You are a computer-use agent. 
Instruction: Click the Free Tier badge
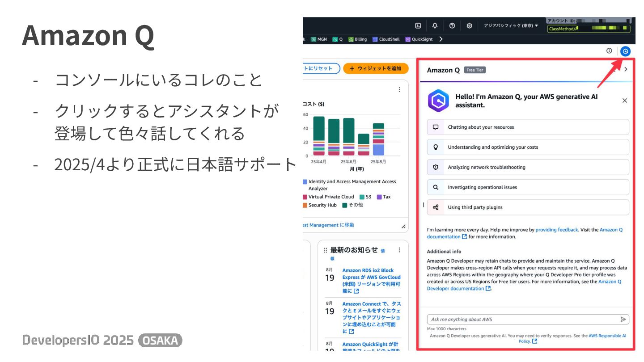coord(475,70)
